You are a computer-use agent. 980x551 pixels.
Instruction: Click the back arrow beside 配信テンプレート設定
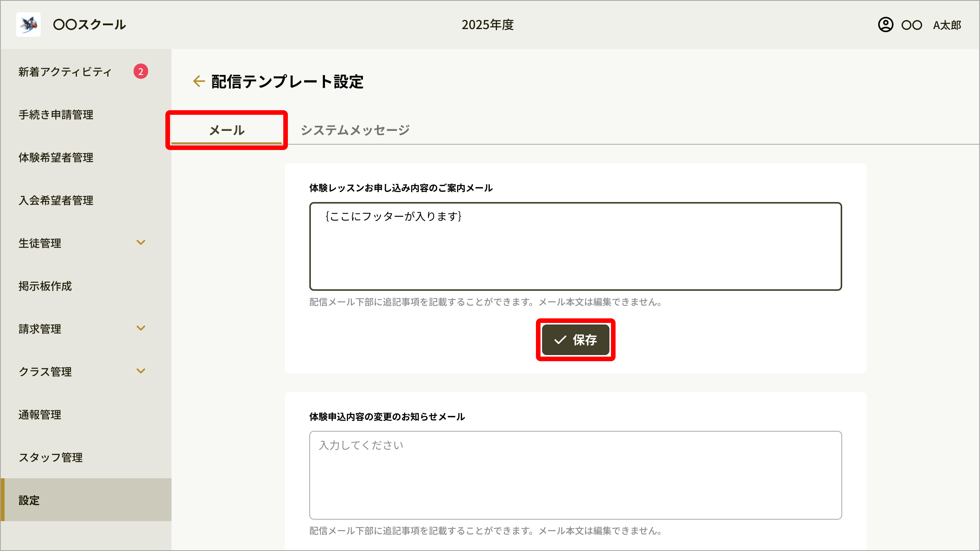coord(199,81)
